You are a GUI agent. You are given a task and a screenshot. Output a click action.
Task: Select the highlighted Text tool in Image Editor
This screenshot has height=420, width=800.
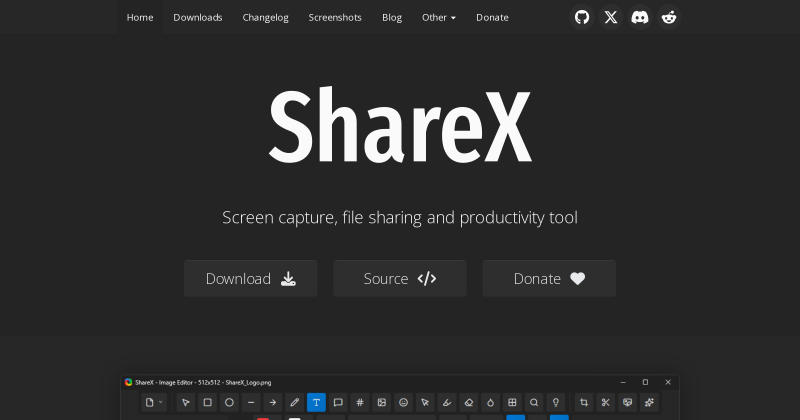pos(316,402)
